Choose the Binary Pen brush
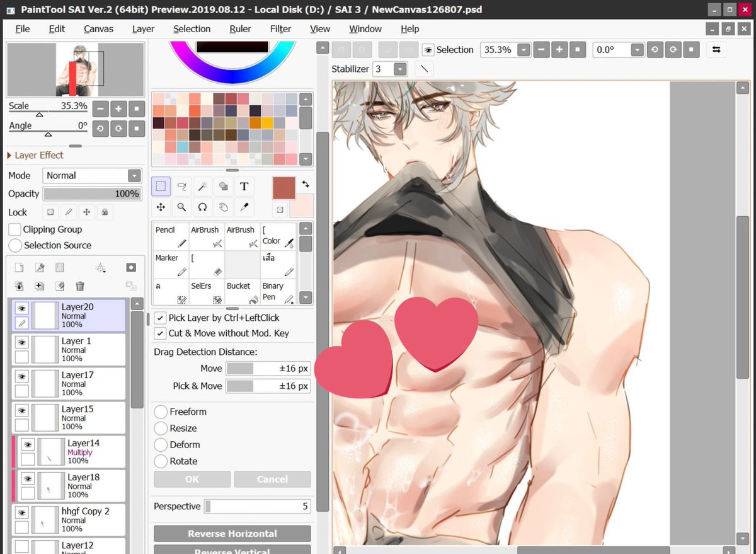756x554 pixels. pyautogui.click(x=278, y=292)
